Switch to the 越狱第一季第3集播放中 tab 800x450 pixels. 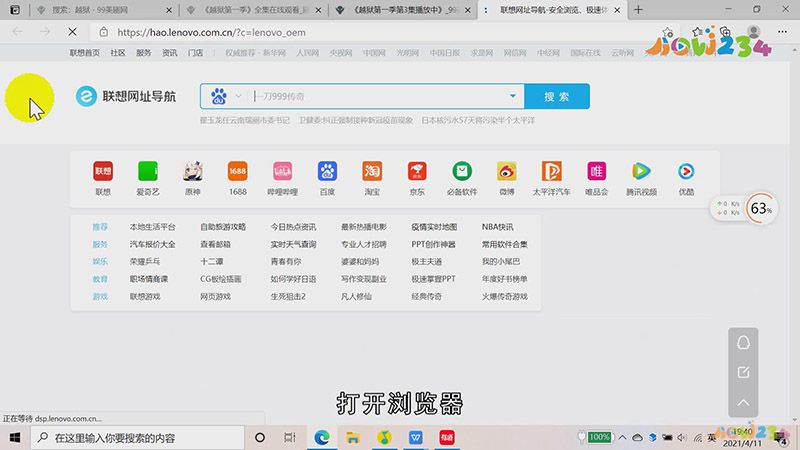pyautogui.click(x=403, y=10)
